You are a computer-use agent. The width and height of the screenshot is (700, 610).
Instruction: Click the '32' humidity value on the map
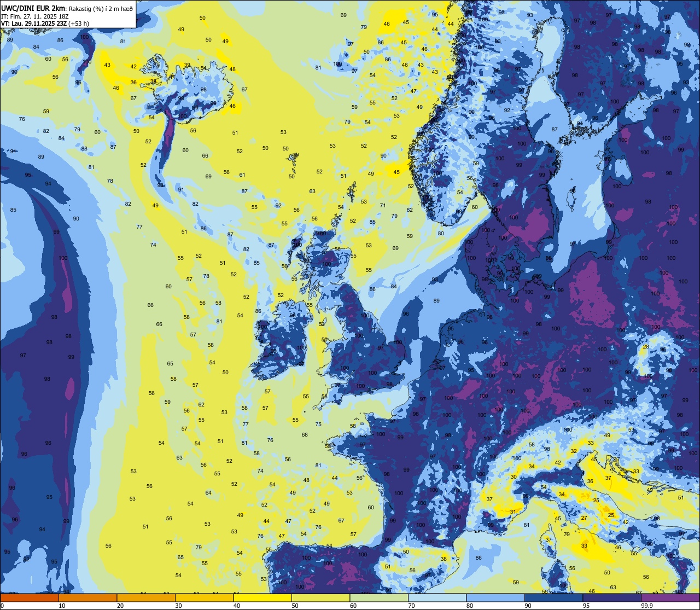tap(574, 451)
